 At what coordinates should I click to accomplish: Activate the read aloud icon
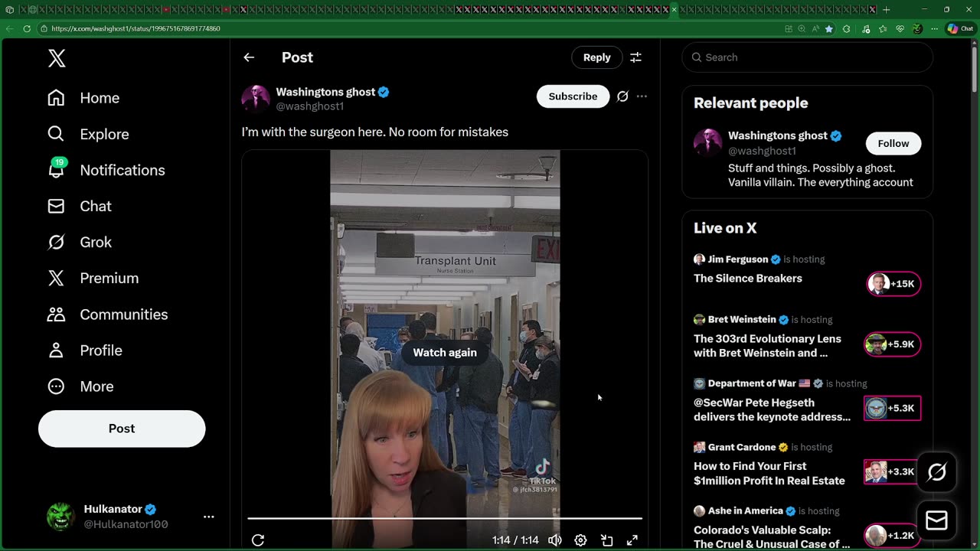815,28
